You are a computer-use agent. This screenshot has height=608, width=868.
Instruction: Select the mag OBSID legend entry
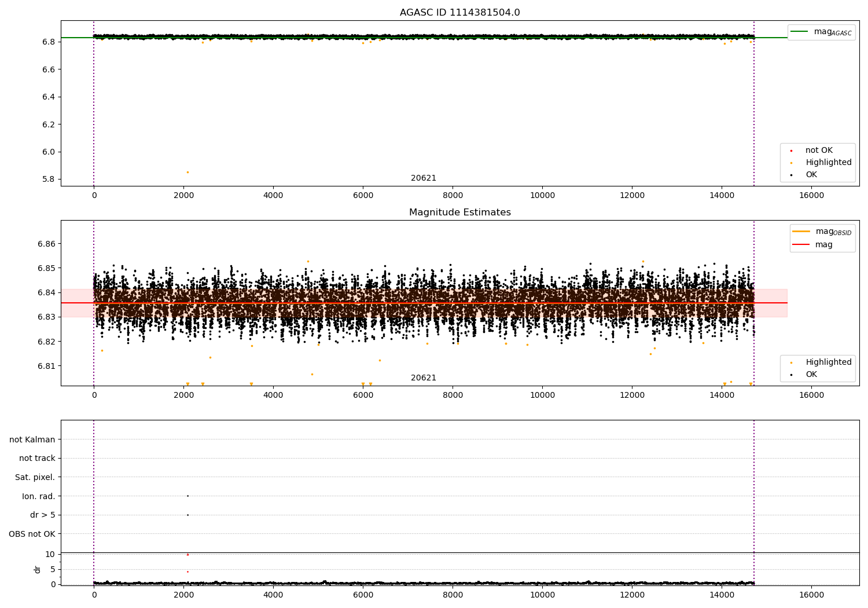[822, 232]
